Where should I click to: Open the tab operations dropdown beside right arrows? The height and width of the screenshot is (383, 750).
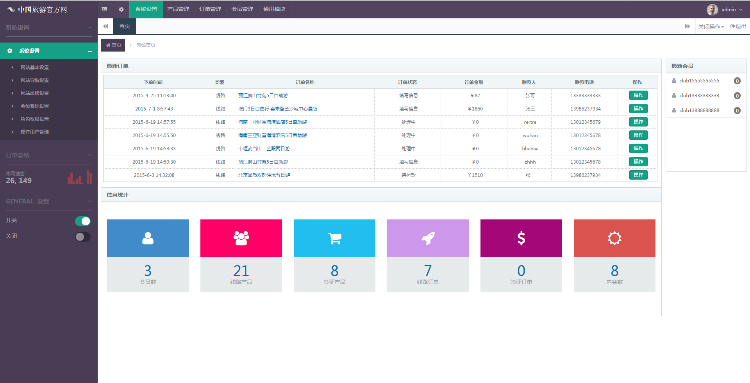pos(711,26)
